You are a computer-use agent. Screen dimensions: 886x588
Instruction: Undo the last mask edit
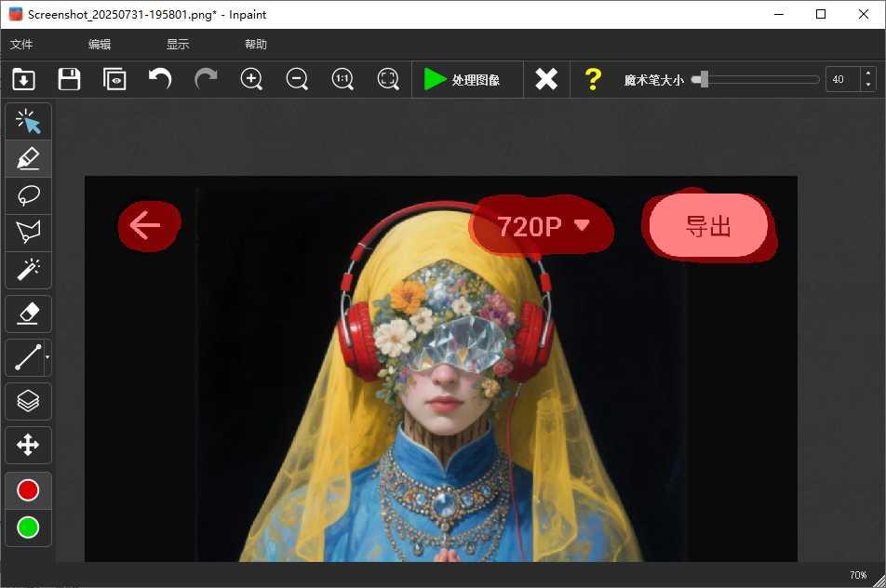tap(158, 79)
